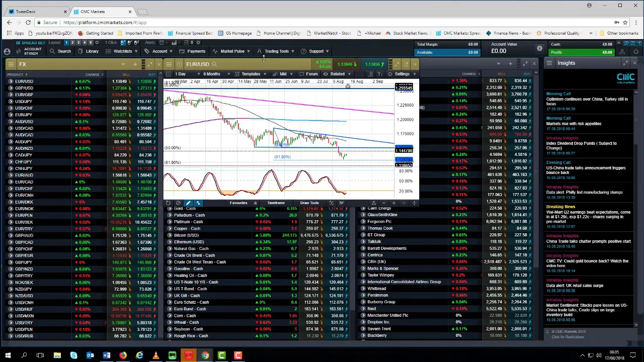Click the Favourites star icon
This screenshot has height=362, width=644.
point(255,203)
